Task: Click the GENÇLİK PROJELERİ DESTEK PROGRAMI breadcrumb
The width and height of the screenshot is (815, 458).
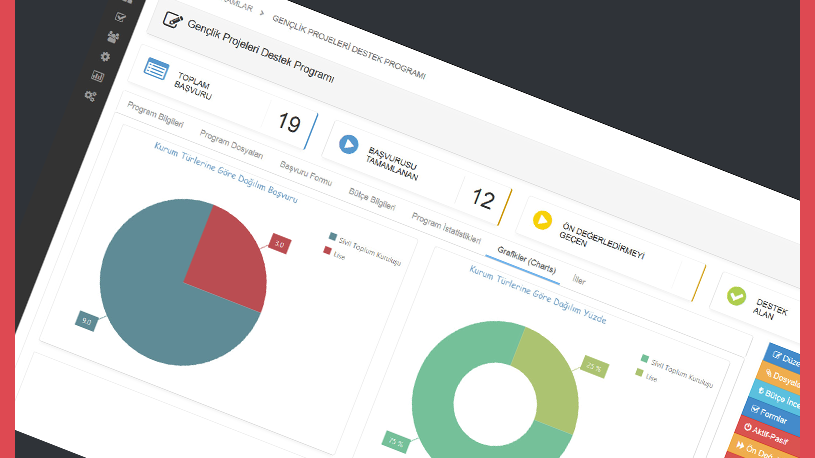Action: [x=349, y=48]
